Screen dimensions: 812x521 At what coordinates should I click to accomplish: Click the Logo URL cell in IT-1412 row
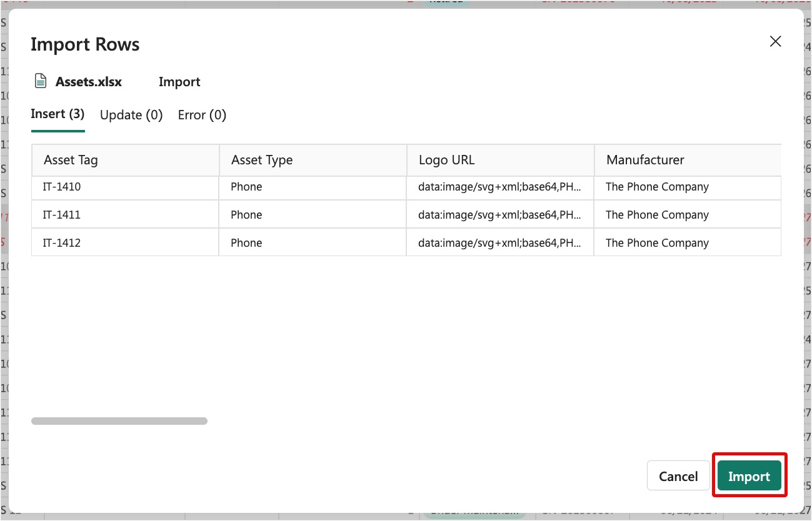click(x=500, y=243)
